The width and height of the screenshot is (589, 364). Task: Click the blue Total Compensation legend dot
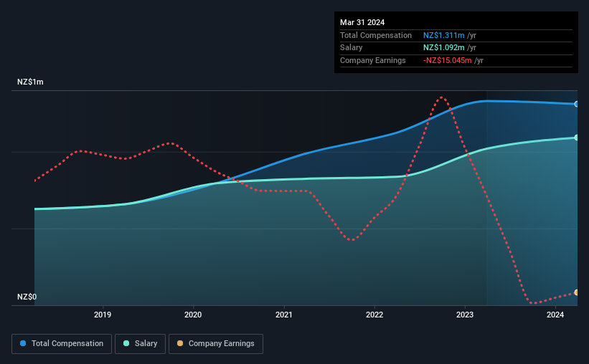tap(23, 343)
